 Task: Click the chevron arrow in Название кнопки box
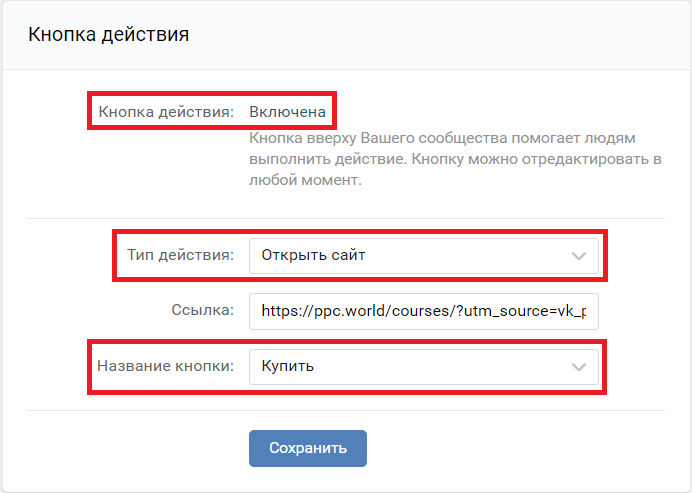579,367
